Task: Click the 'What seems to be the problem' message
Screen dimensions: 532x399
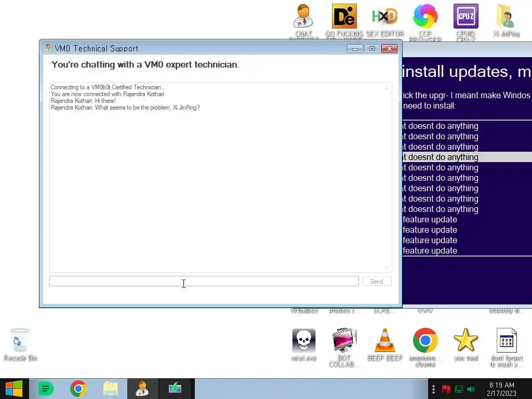Action: pyautogui.click(x=125, y=108)
